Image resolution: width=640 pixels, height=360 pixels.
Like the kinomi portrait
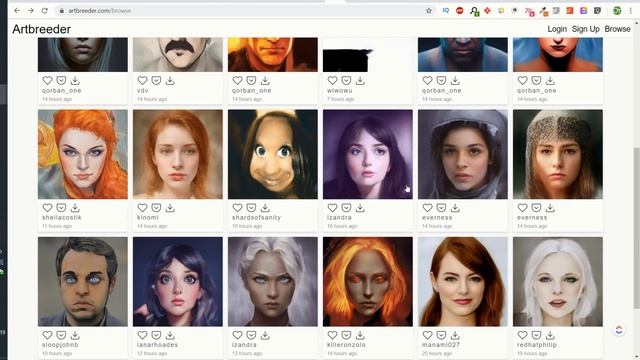142,208
